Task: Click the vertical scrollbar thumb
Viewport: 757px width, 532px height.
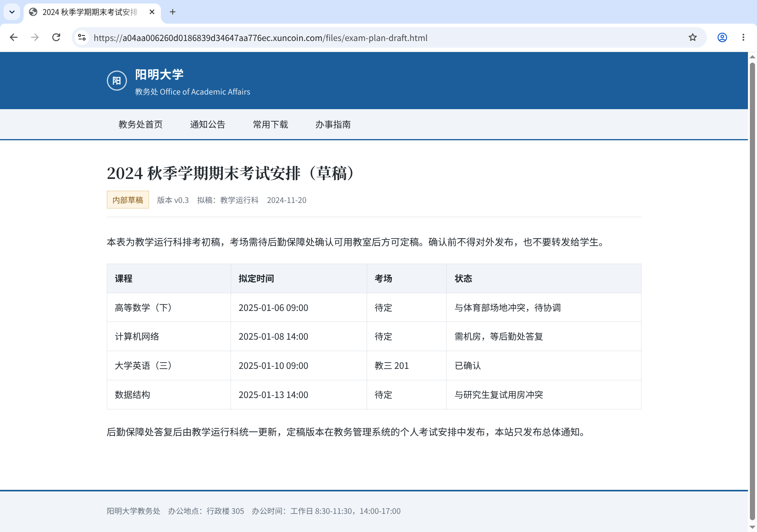Action: (752, 291)
